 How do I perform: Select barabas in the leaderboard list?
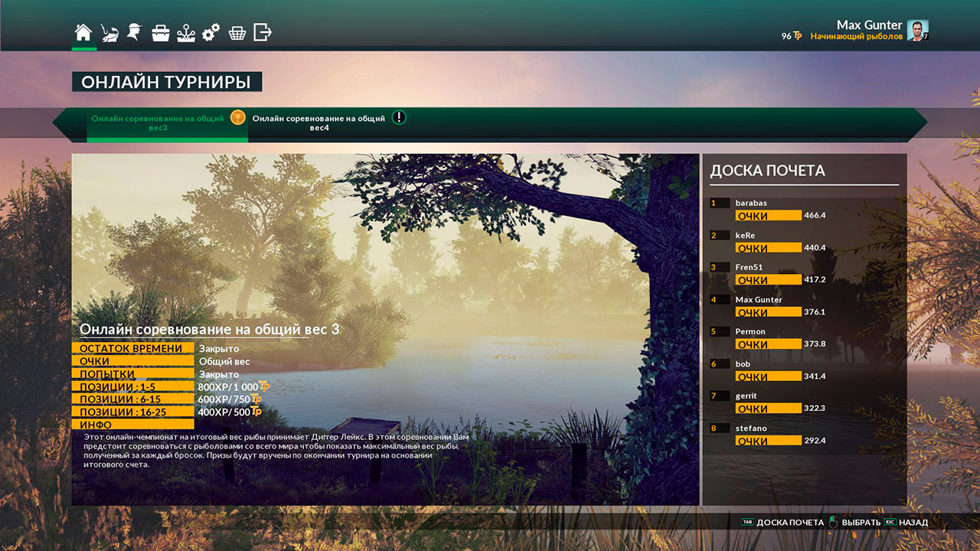[x=750, y=203]
